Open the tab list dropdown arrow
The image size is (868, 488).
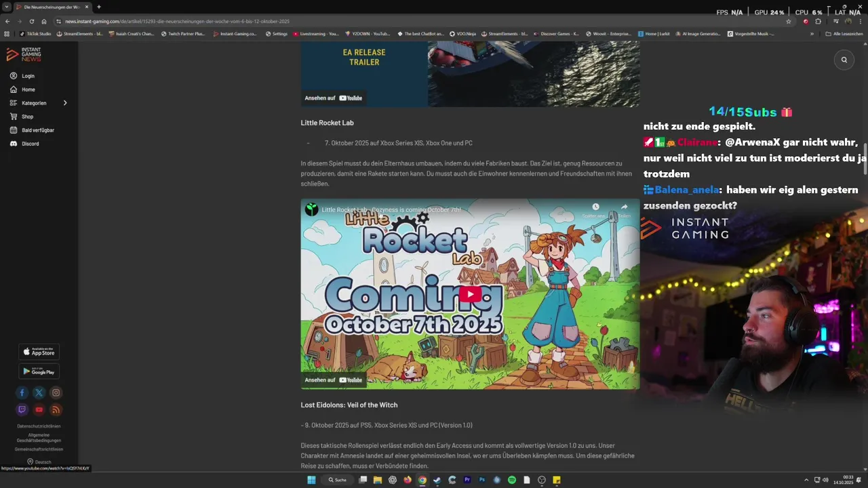tap(6, 7)
